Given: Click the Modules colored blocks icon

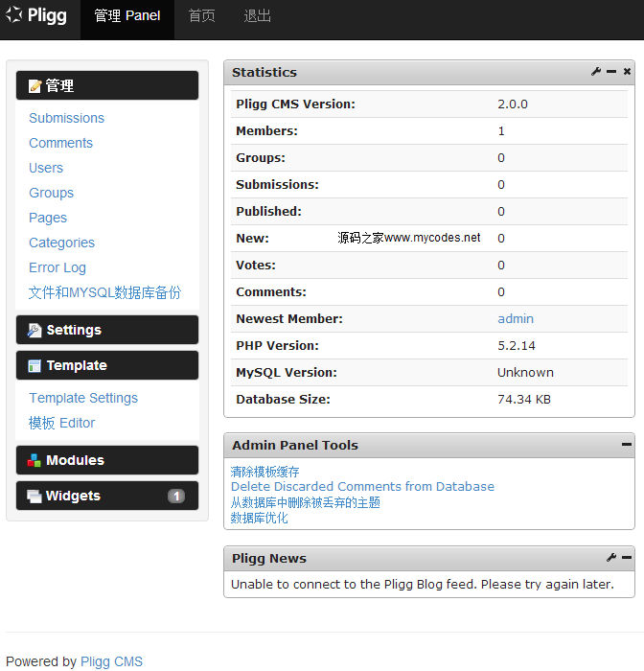Looking at the screenshot, I should pyautogui.click(x=34, y=460).
